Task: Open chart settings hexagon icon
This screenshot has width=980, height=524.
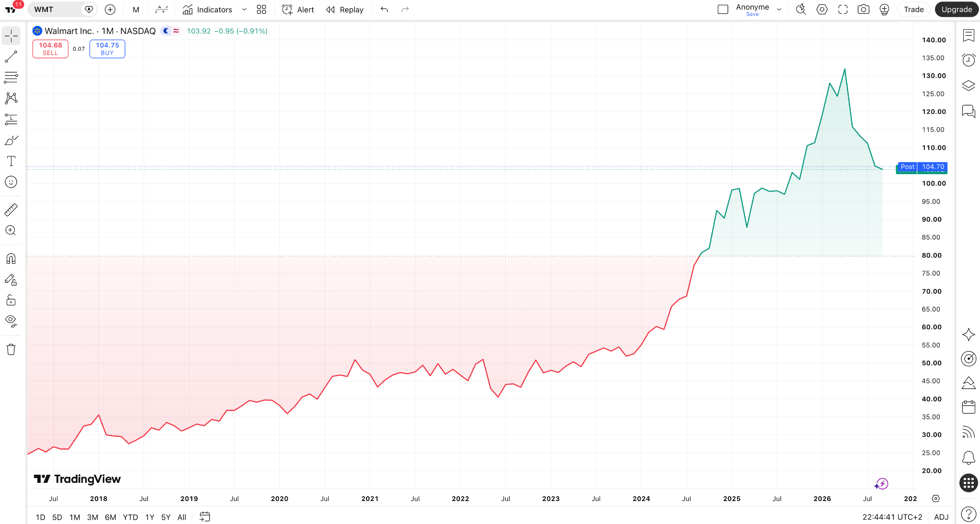Action: [x=822, y=10]
